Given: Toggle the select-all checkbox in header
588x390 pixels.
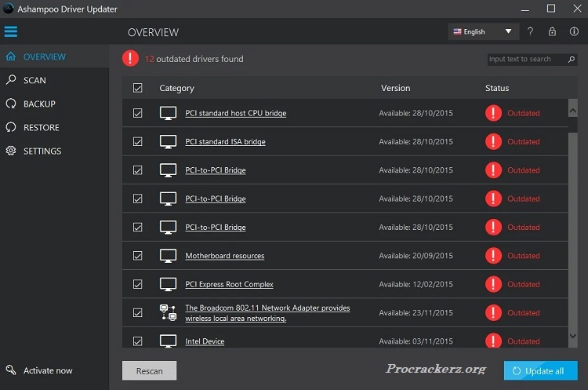Looking at the screenshot, I should click(138, 88).
